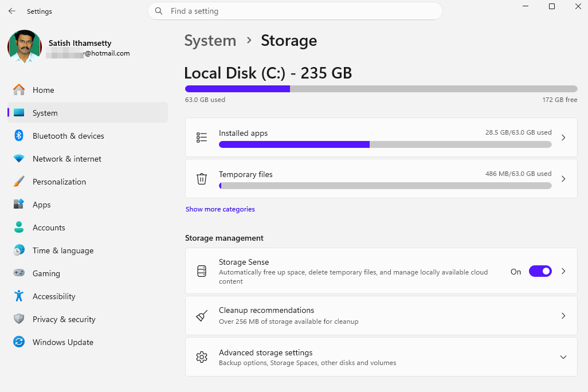Maximize the Settings window
Viewport: 588px width, 392px height.
coord(552,6)
